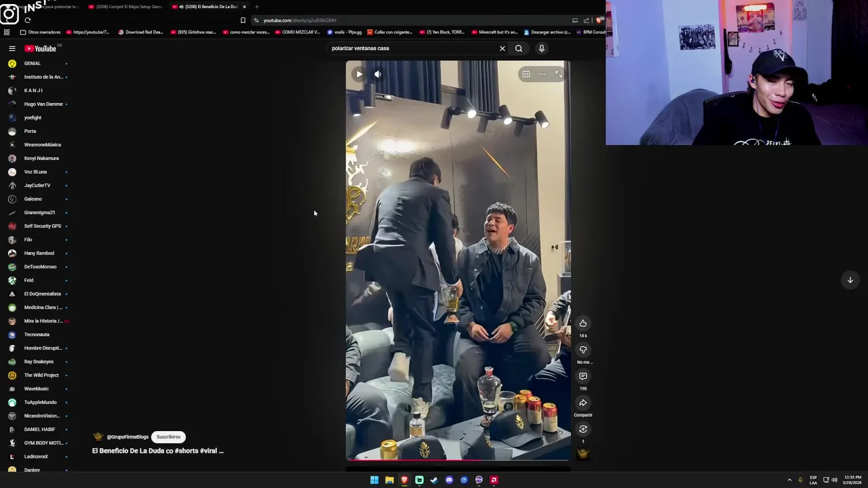Screen dimensions: 868x488
Task: Share the Short via Compartir
Action: point(583,403)
